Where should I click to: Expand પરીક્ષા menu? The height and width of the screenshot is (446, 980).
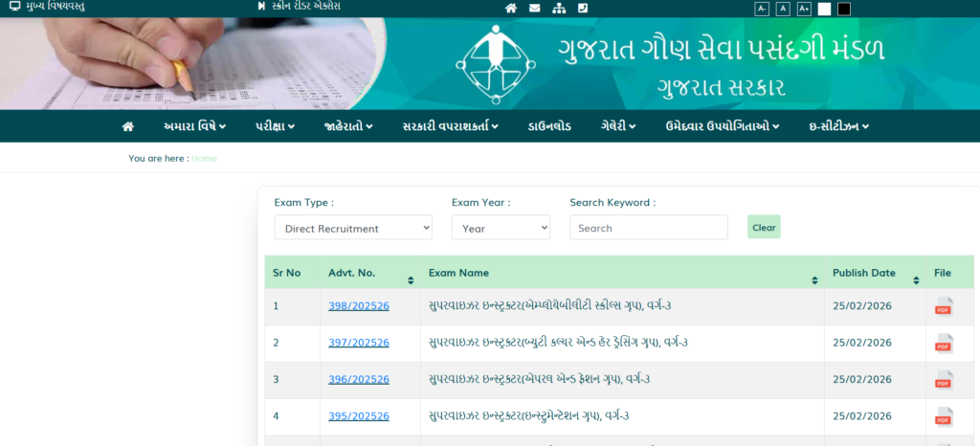(275, 126)
